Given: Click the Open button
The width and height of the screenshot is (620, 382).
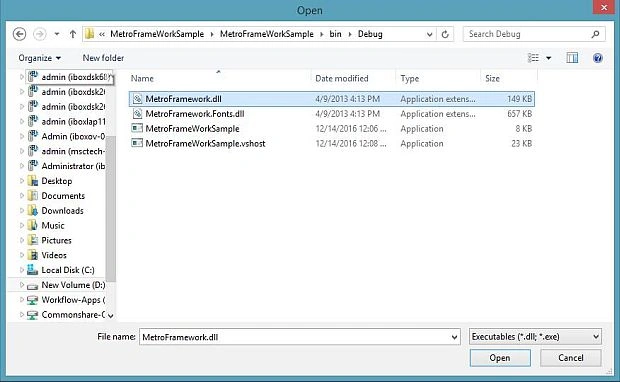Looking at the screenshot, I should 500,358.
